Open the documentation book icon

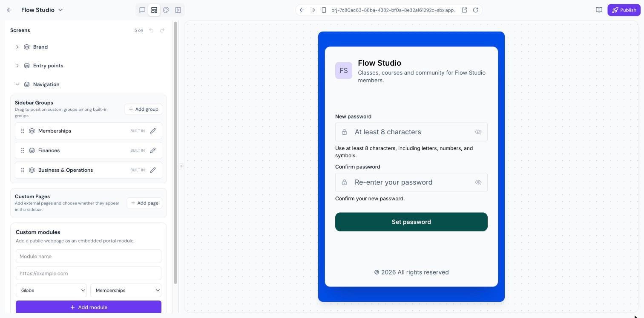point(599,10)
